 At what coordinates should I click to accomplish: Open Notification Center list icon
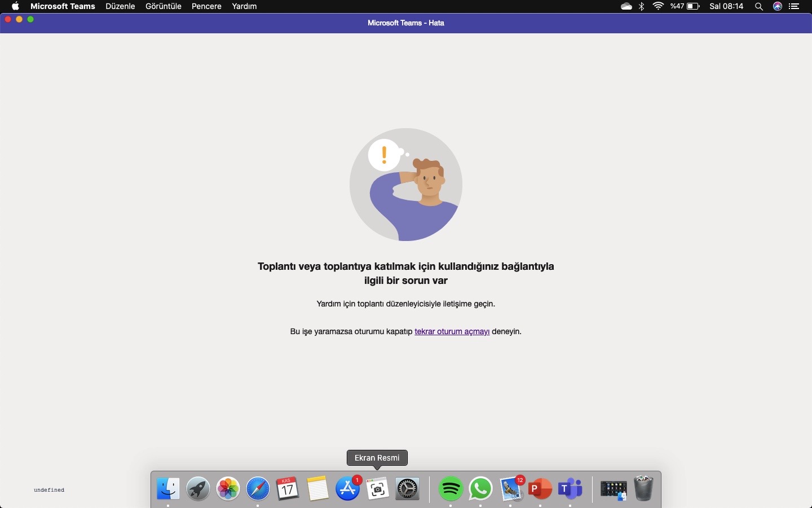[795, 6]
